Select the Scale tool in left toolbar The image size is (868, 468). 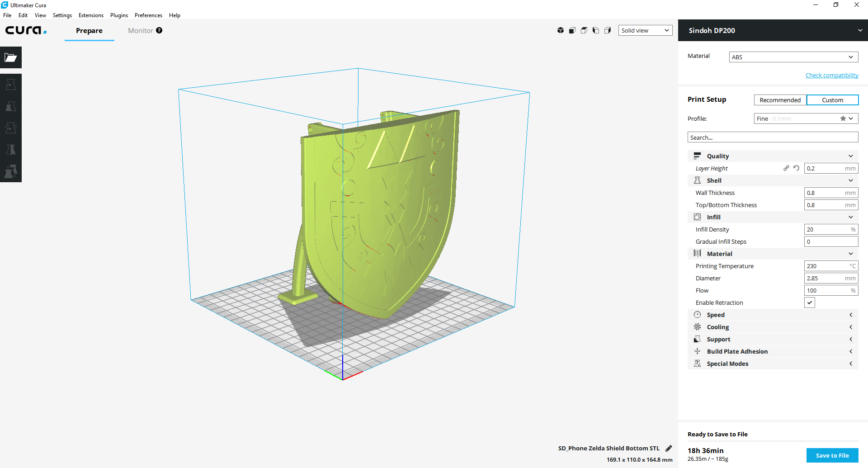pos(11,106)
